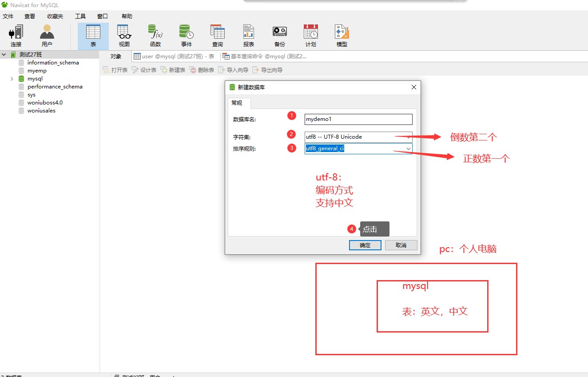Screen dimensions: 588x377
Task: Select the 视图 view toolbar icon
Action: pos(124,36)
